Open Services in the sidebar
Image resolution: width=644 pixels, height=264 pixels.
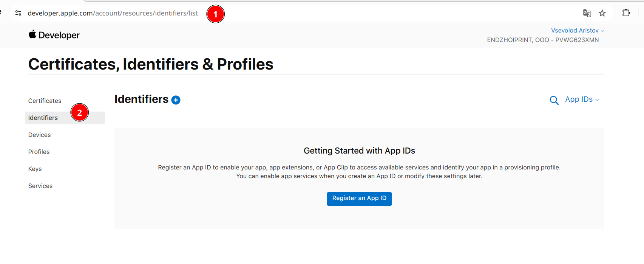(40, 186)
